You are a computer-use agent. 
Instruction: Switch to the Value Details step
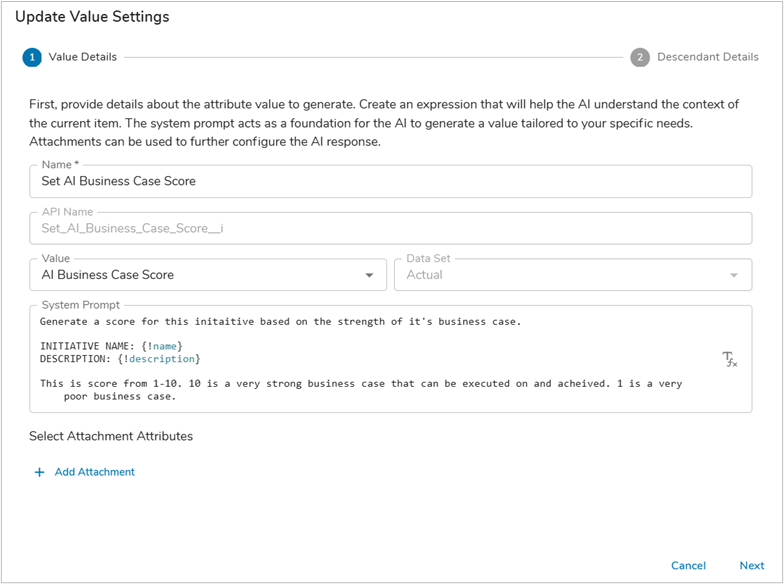pos(82,57)
